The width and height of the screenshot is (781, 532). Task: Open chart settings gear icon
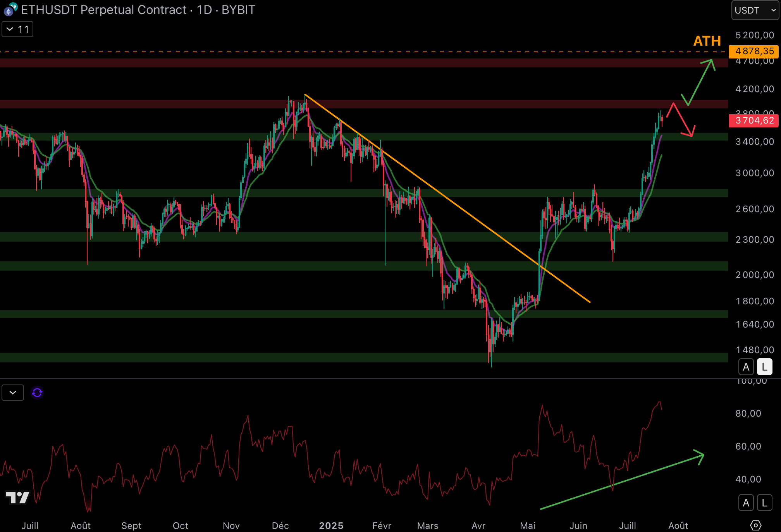point(755,525)
